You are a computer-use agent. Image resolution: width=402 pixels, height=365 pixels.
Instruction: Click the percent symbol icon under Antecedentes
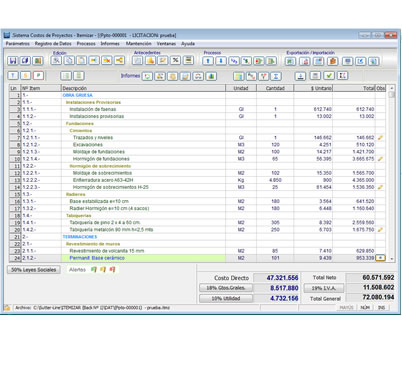pos(175,61)
